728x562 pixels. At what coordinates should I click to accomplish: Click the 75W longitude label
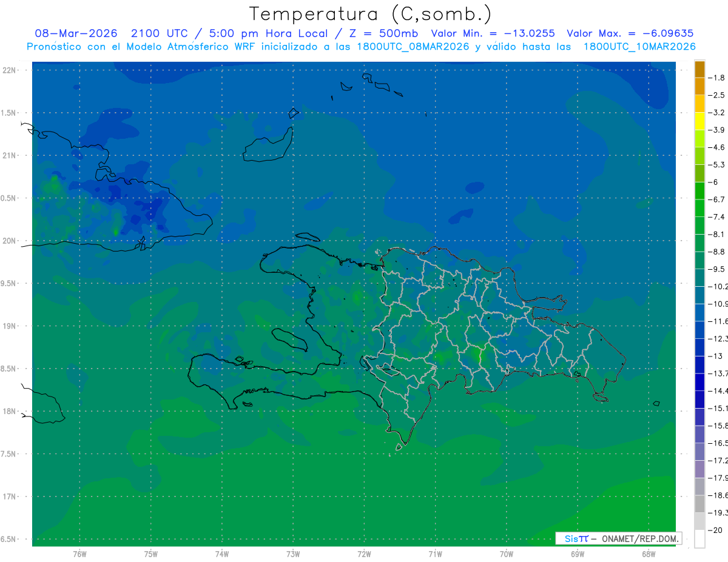[x=150, y=554]
